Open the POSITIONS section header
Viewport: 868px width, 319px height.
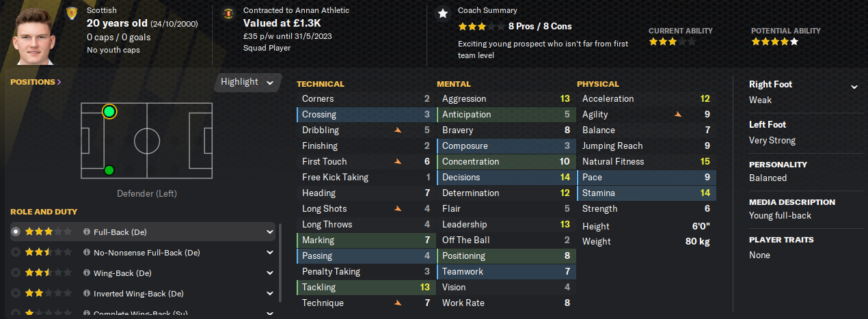tap(36, 82)
